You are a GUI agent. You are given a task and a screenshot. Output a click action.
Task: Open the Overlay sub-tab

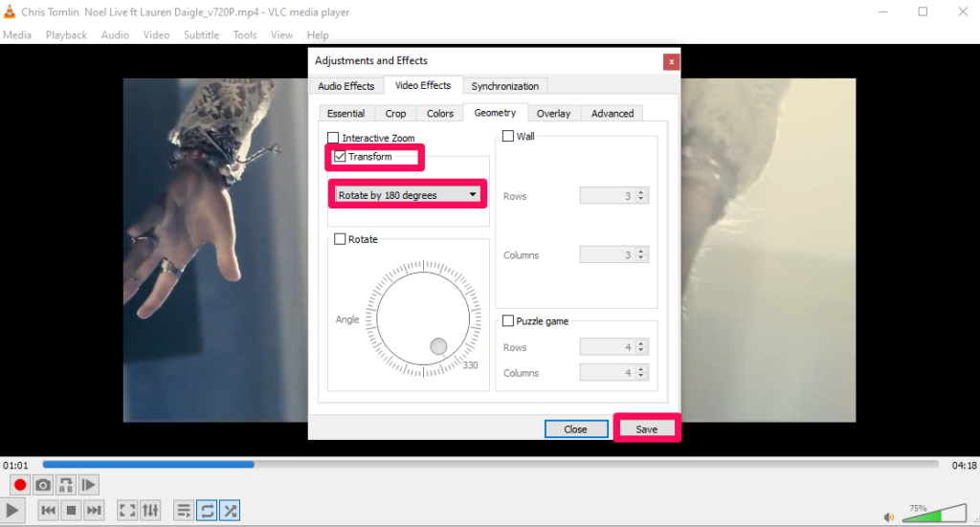pos(554,114)
